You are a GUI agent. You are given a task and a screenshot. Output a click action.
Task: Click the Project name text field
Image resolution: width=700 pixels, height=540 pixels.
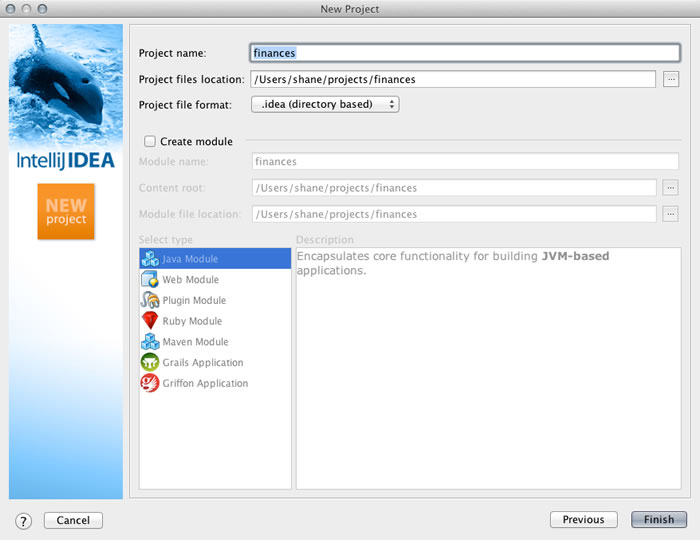(465, 53)
